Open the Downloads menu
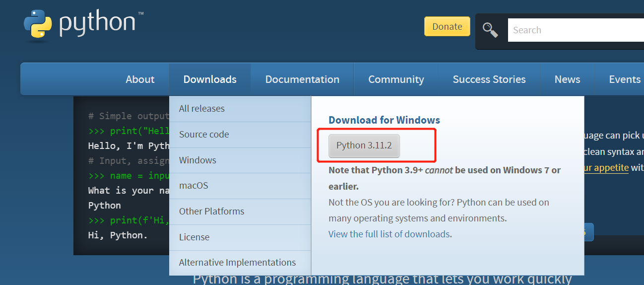 [210, 79]
